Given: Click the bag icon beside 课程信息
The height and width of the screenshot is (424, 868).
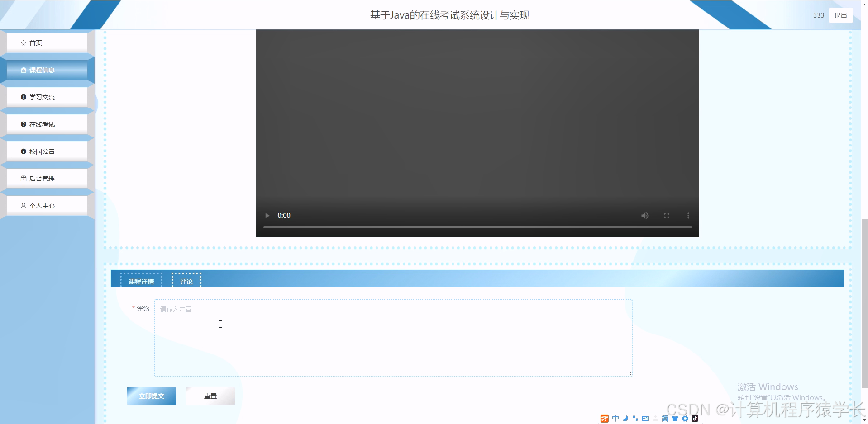Looking at the screenshot, I should tap(24, 70).
